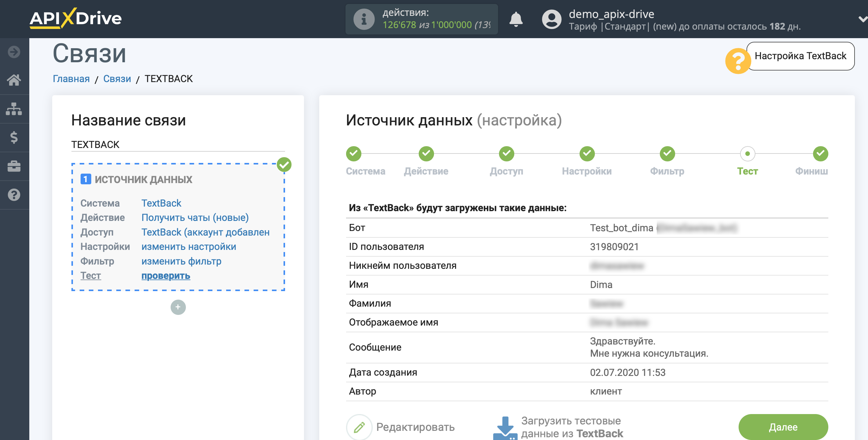Screen dimensions: 868x440
Task: Select the Автор value клиент
Action: click(x=606, y=391)
